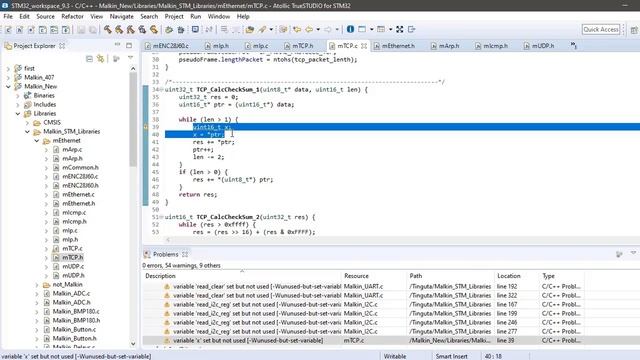640x360 pixels.
Task: Click the editor horizontal scrollbar left arrow
Action: tap(168, 240)
